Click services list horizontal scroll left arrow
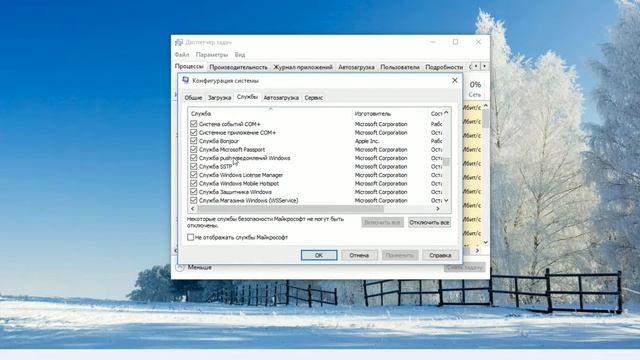The height and width of the screenshot is (360, 640). (193, 209)
